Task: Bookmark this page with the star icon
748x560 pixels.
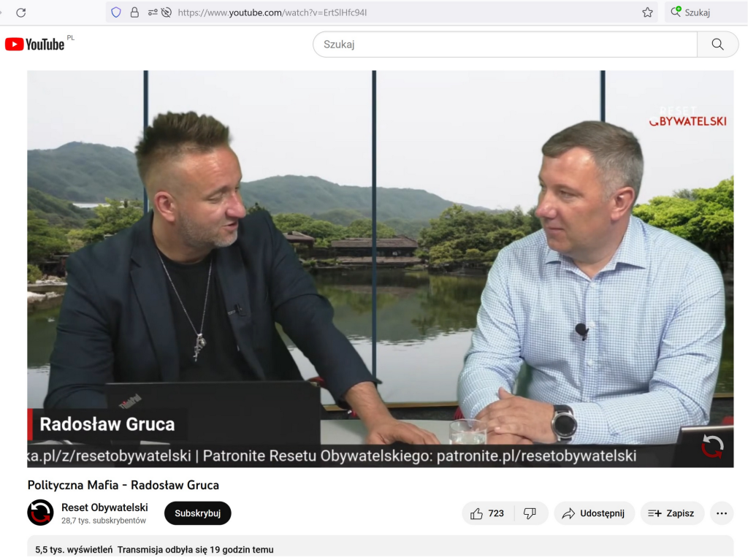Action: [x=647, y=12]
